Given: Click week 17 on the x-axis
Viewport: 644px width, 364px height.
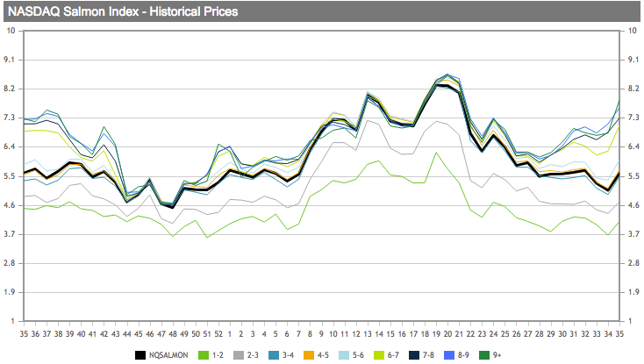Looking at the screenshot, I should [x=413, y=334].
